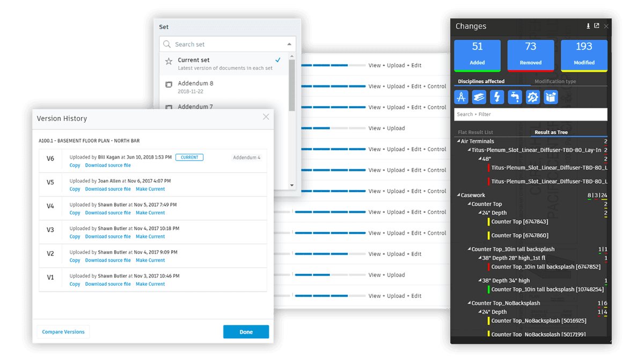Select the Structural discipline filter icon
The height and width of the screenshot is (362, 644).
click(x=479, y=97)
